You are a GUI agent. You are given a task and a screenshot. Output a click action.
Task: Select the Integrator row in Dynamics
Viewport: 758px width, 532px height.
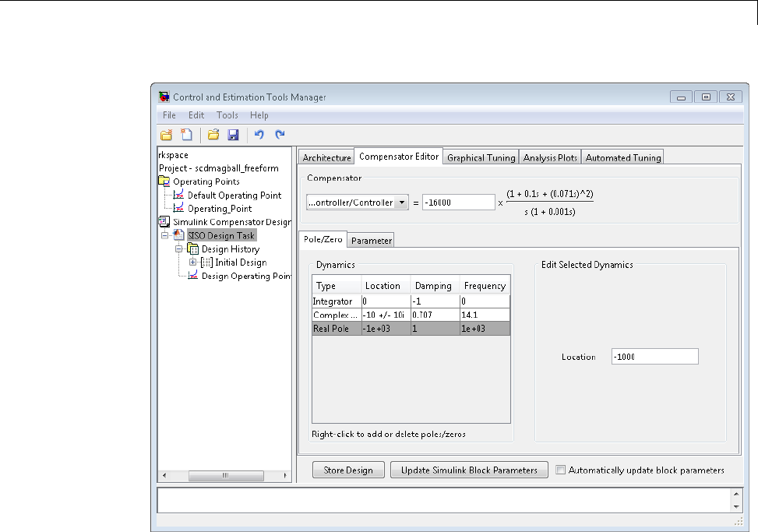(411, 301)
